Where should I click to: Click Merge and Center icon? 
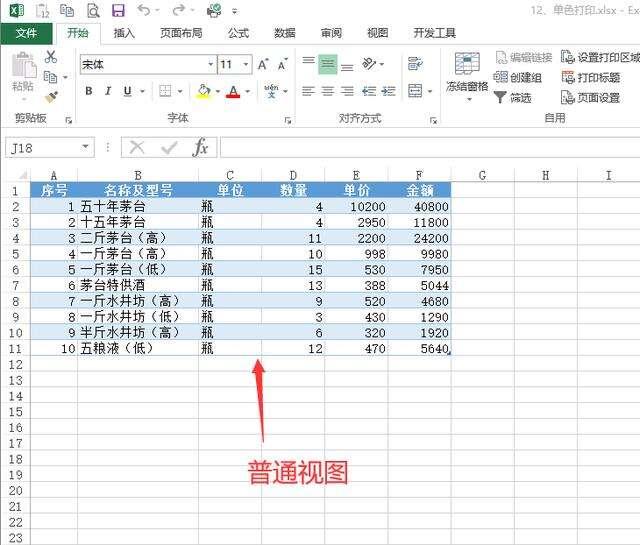tap(415, 91)
